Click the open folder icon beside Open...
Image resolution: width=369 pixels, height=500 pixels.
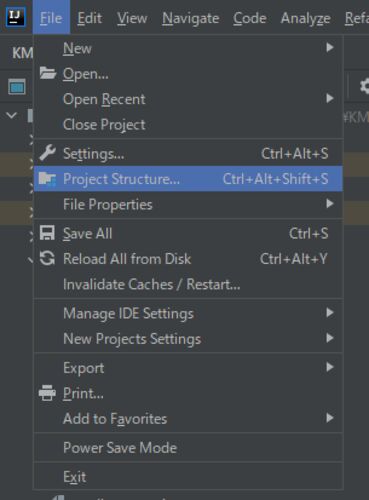[47, 73]
